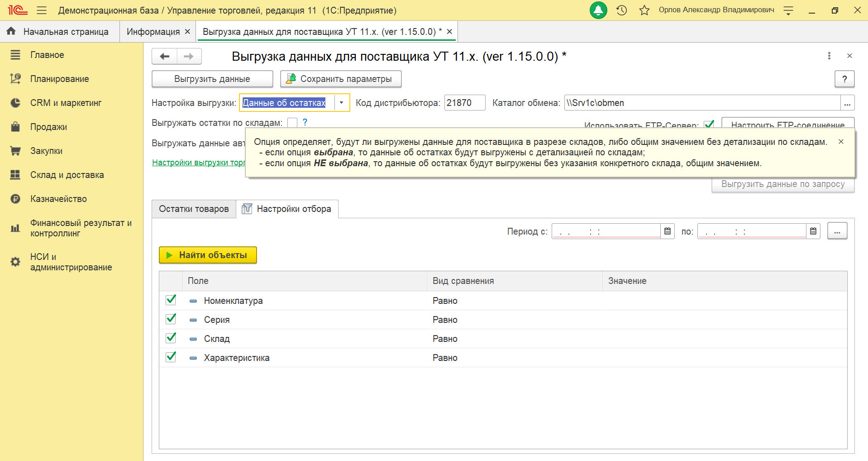Screen dimensions: 868x461
Task: Open Закупки section
Action: point(47,151)
